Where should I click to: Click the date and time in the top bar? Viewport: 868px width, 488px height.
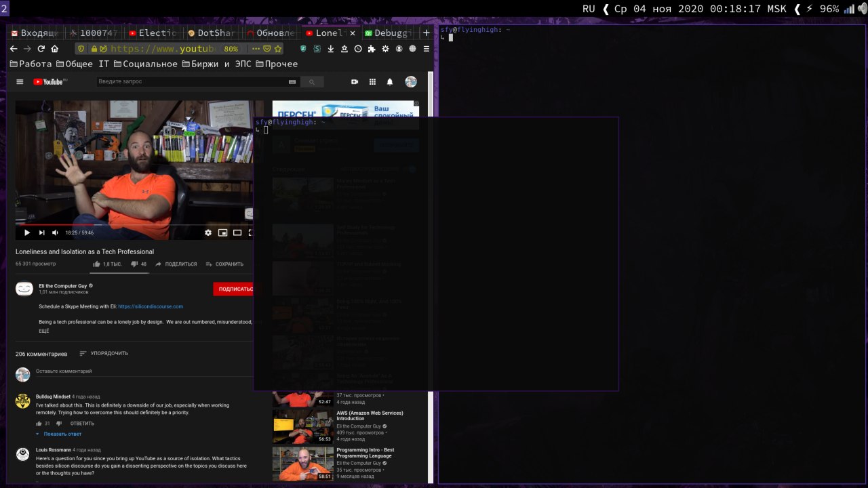point(700,9)
